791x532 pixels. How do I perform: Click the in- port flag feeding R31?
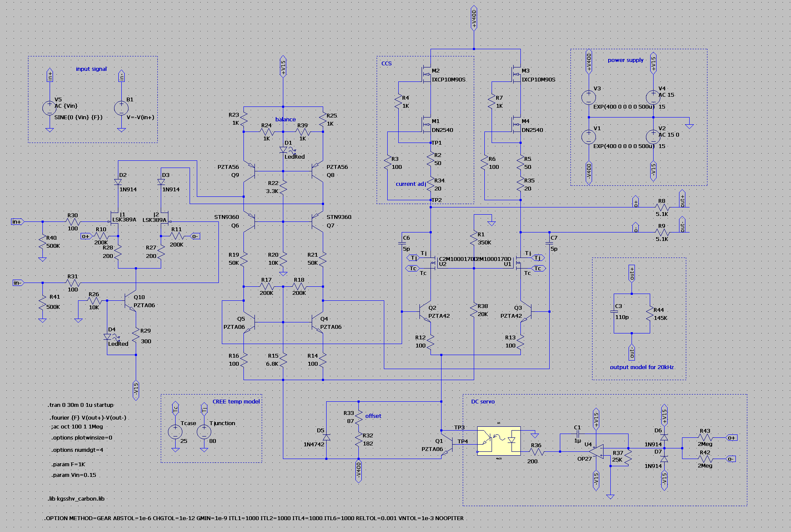point(18,283)
